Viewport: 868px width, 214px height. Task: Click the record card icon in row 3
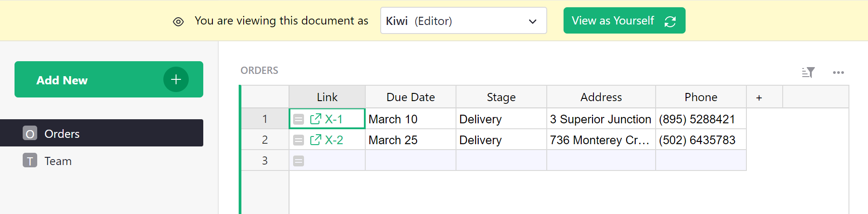point(299,161)
